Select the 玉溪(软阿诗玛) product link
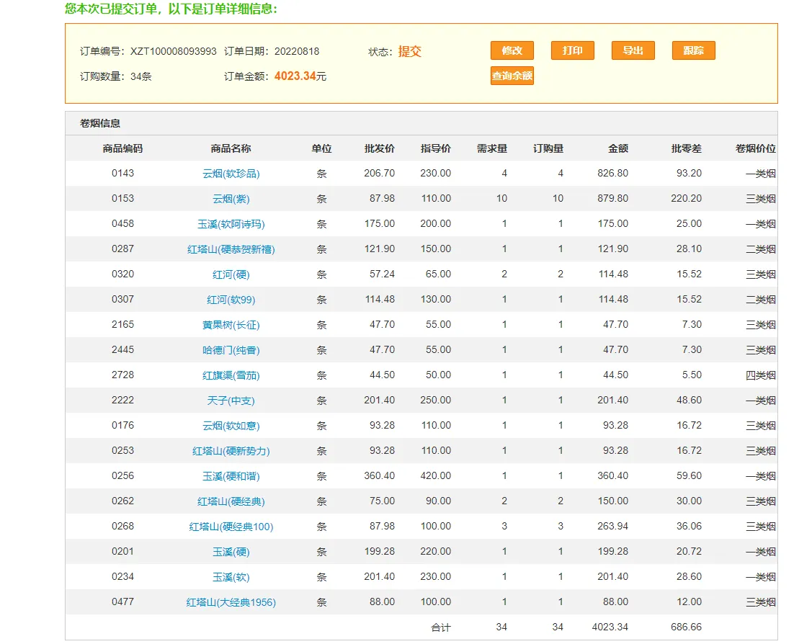812x644 pixels. [x=231, y=224]
